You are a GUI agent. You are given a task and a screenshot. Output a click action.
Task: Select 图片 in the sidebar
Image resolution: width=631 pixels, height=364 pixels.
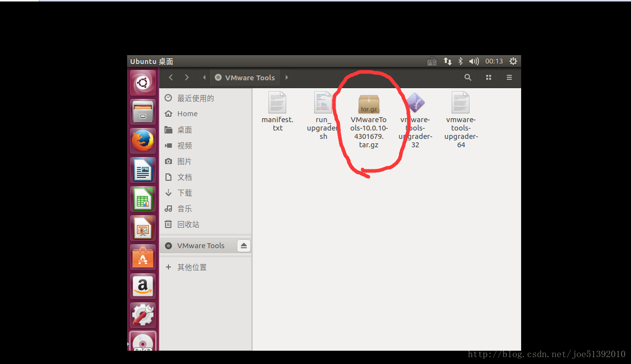(x=205, y=161)
